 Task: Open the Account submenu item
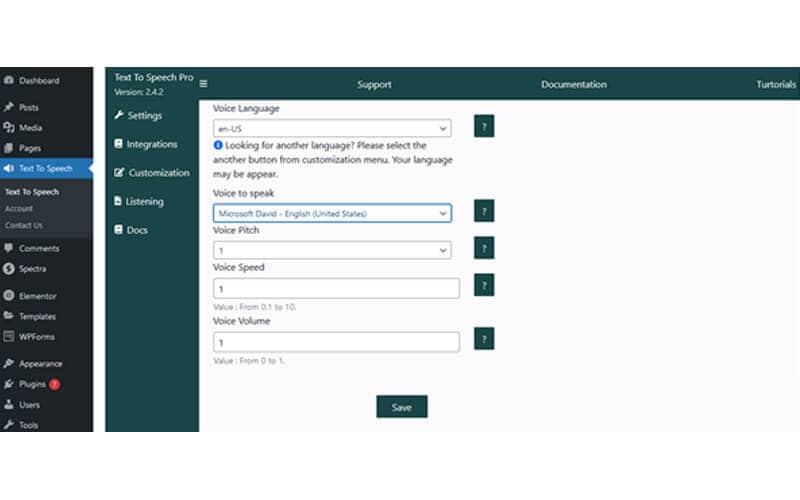(x=19, y=209)
